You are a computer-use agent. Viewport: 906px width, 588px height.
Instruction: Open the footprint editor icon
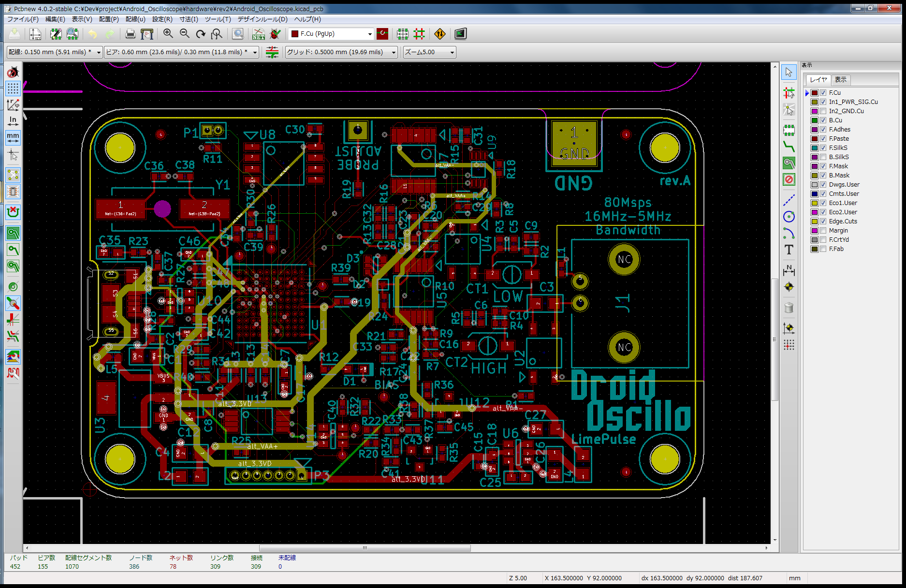(x=56, y=34)
